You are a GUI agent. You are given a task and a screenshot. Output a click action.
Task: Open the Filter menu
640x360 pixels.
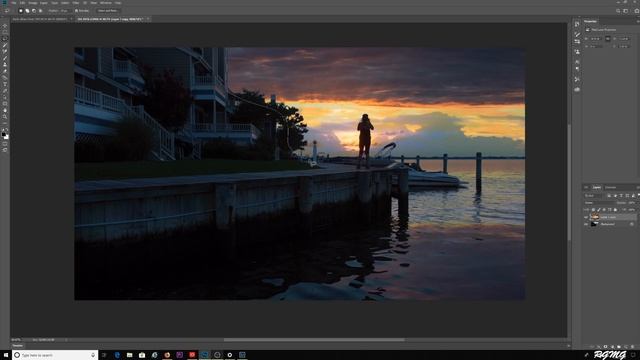(x=76, y=3)
